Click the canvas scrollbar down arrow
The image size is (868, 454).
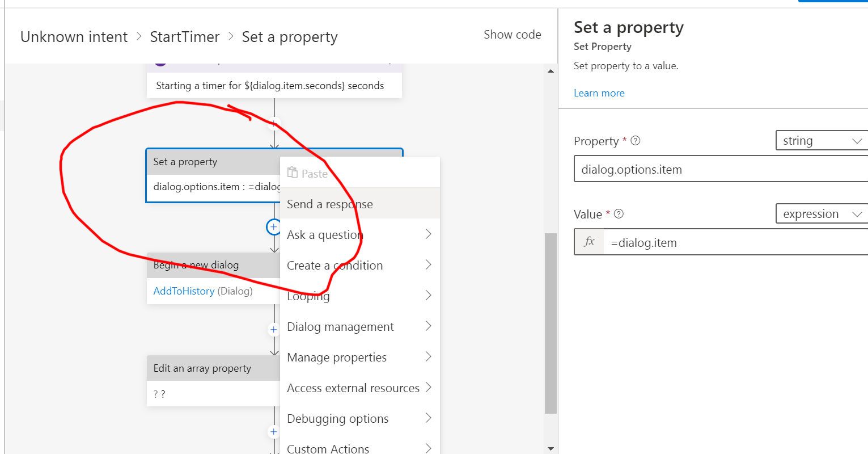(x=551, y=448)
